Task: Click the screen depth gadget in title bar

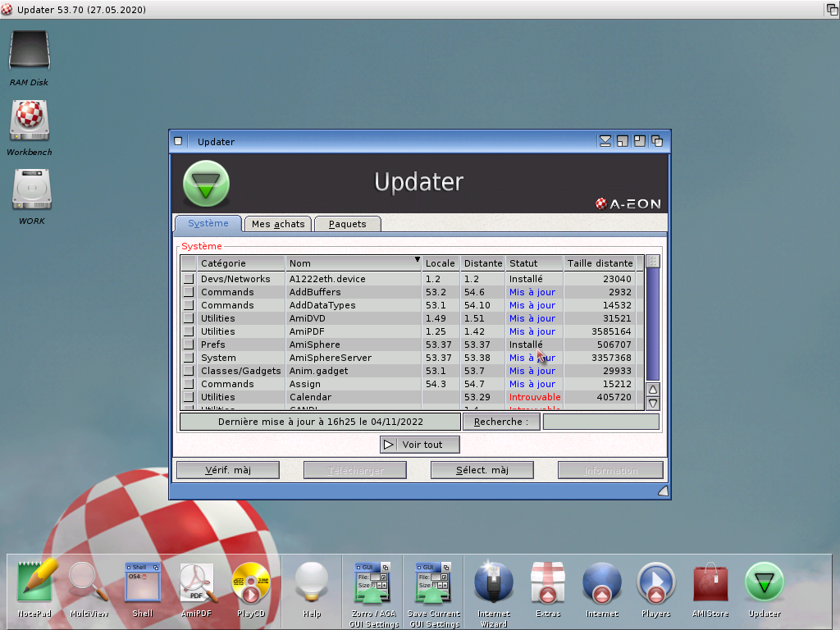Action: tap(832, 9)
